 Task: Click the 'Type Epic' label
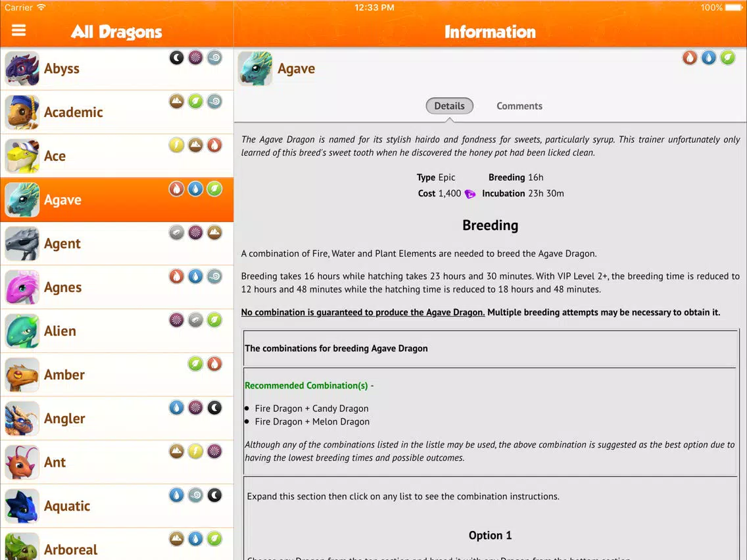click(x=436, y=177)
